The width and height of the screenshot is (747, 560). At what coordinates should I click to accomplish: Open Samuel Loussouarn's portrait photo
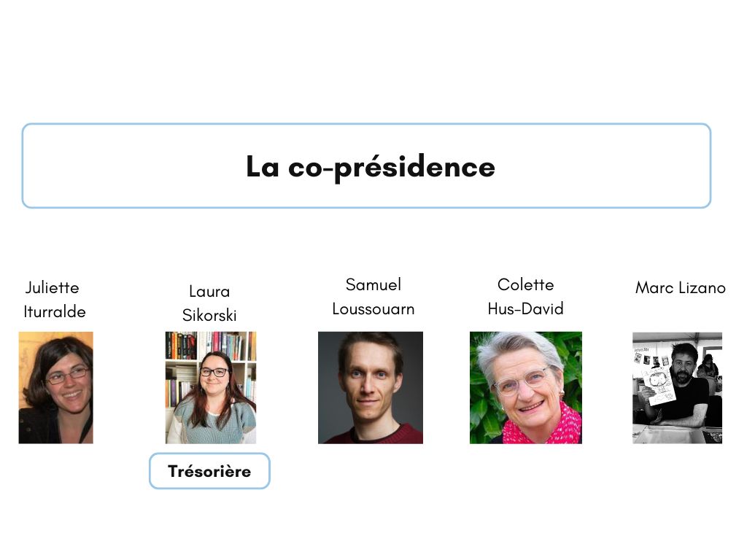click(x=371, y=388)
